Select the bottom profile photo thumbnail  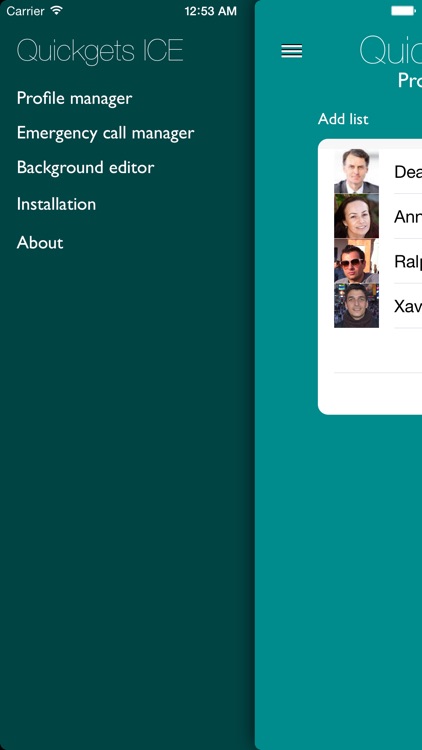point(356,306)
